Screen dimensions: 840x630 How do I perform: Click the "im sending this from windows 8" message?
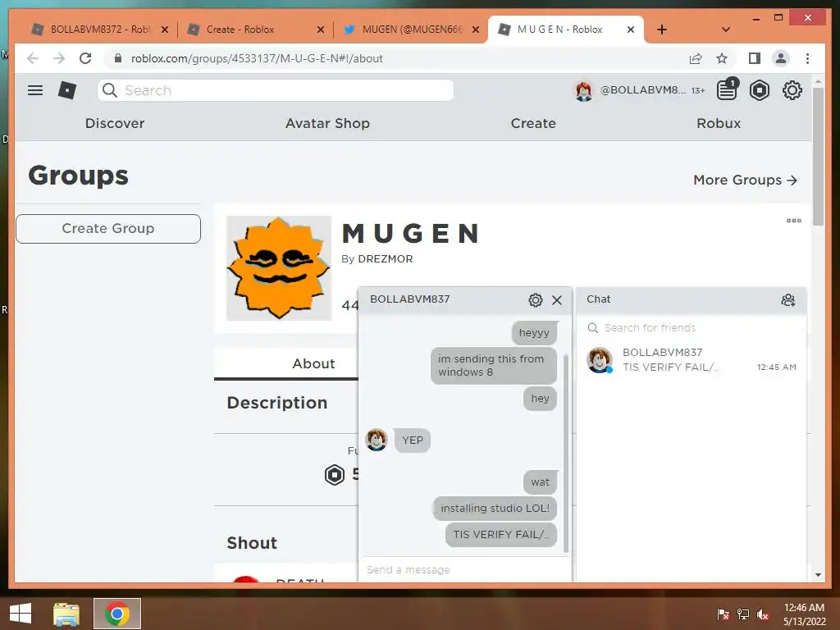(x=493, y=365)
